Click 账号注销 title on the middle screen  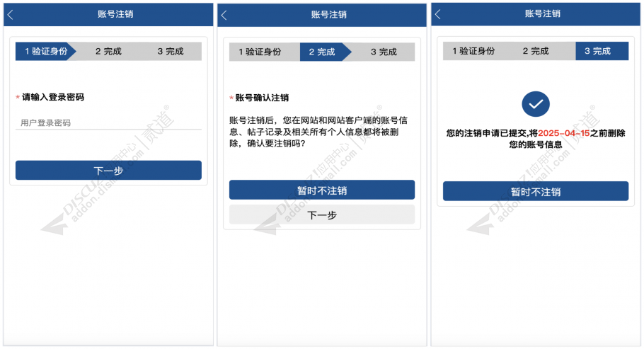[x=329, y=15]
